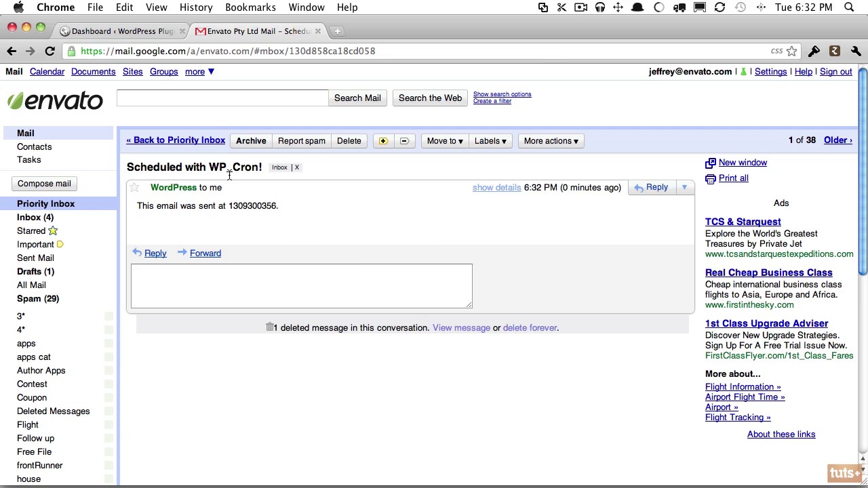The height and width of the screenshot is (488, 868).
Task: Select the Author Apps label
Action: click(x=41, y=371)
